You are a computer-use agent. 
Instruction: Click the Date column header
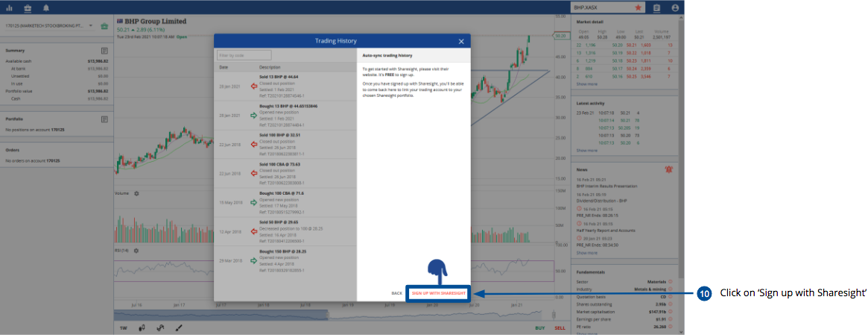[x=224, y=67]
